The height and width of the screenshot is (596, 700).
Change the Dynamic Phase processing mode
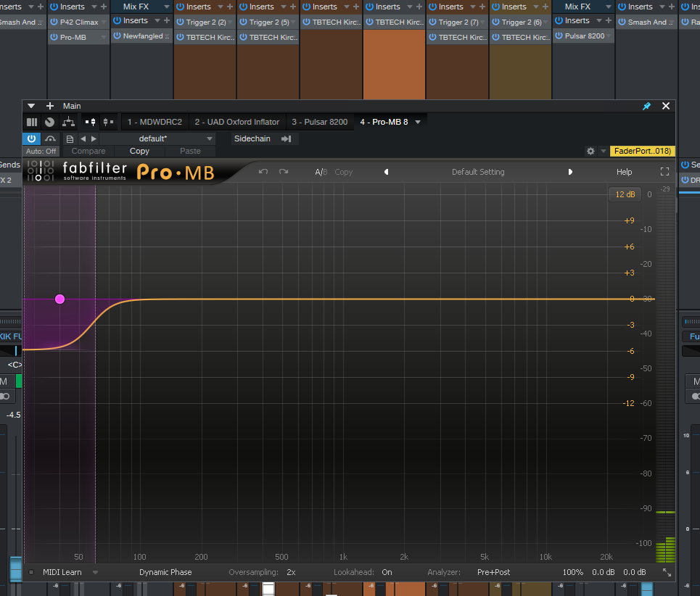[x=165, y=572]
